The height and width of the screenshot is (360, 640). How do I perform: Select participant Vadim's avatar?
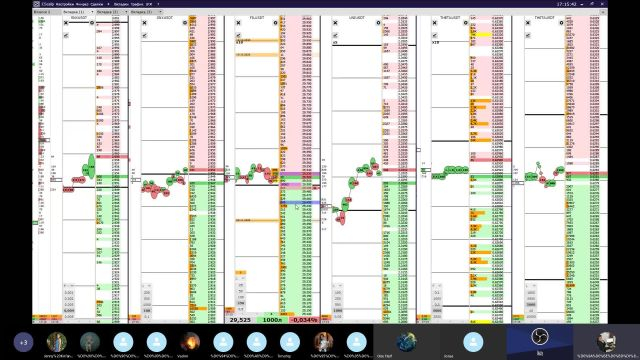(190, 342)
